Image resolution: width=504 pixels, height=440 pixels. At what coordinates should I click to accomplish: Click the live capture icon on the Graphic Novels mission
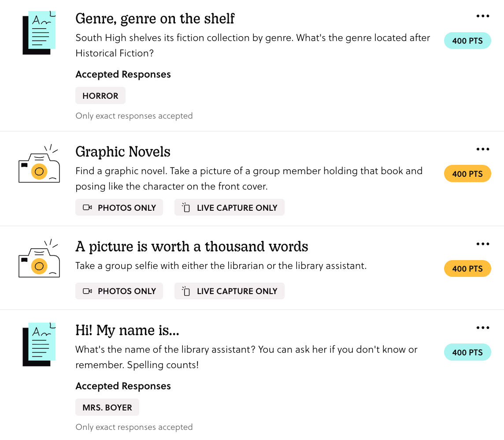(x=186, y=207)
